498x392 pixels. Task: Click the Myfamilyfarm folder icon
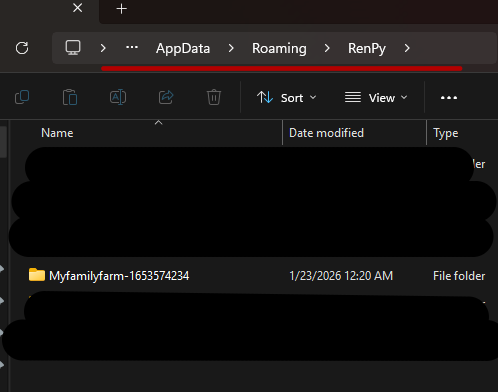(37, 275)
